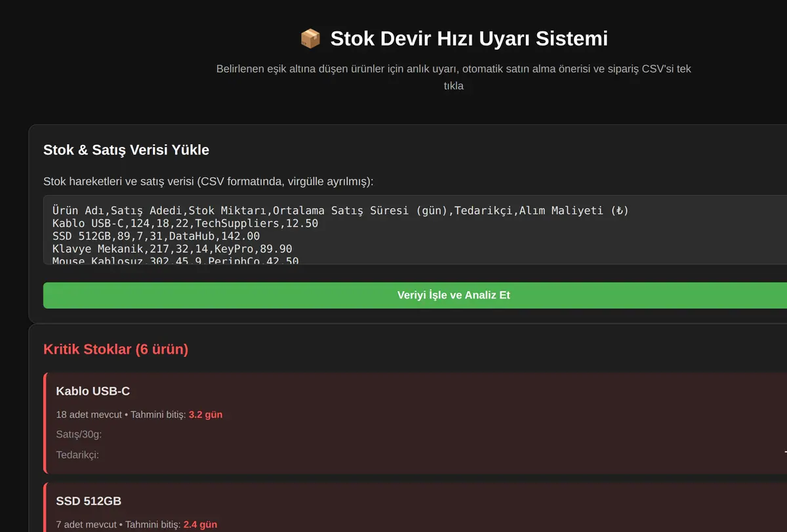Open the Kablo USB-C critical stock card
Viewport: 787px width, 532px height.
[x=415, y=422]
